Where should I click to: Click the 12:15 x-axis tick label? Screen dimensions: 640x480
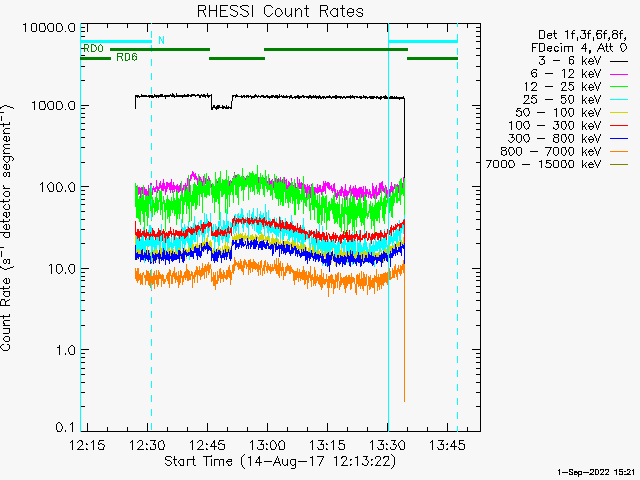click(x=87, y=445)
